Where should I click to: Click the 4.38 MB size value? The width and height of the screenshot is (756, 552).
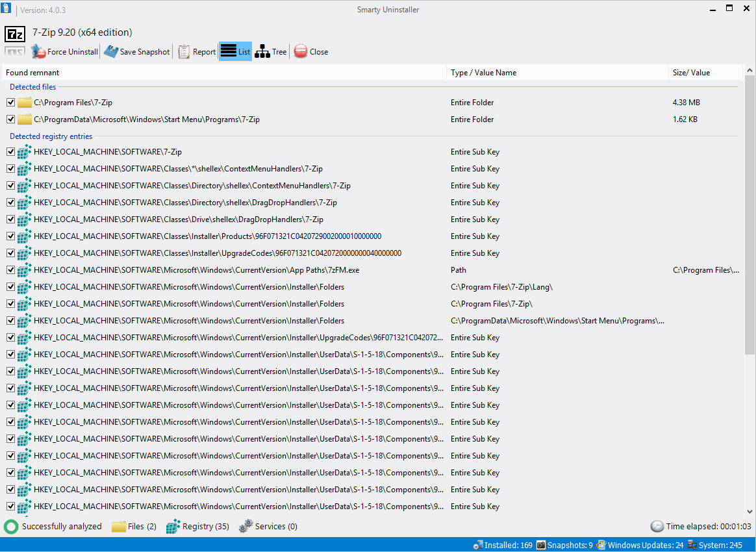coord(686,102)
